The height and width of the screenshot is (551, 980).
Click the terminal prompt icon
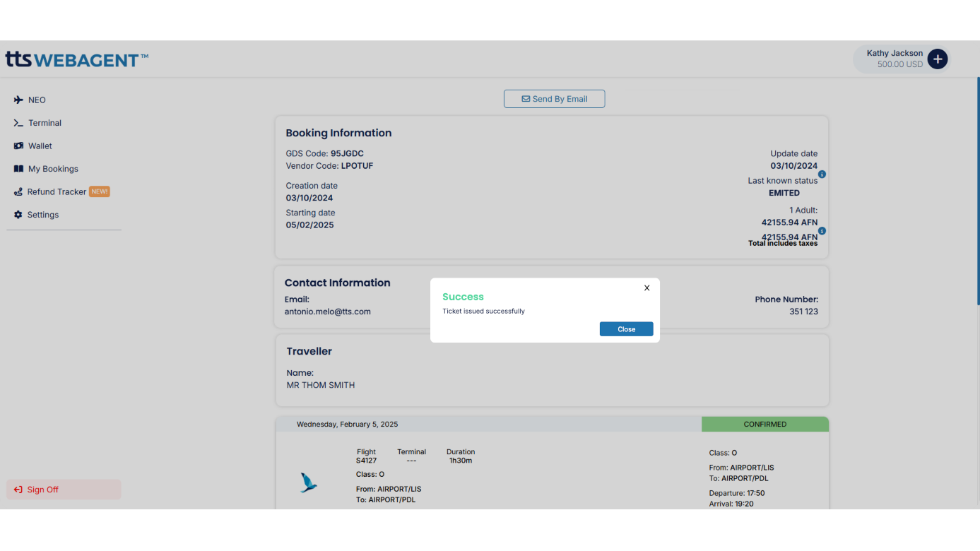point(18,123)
